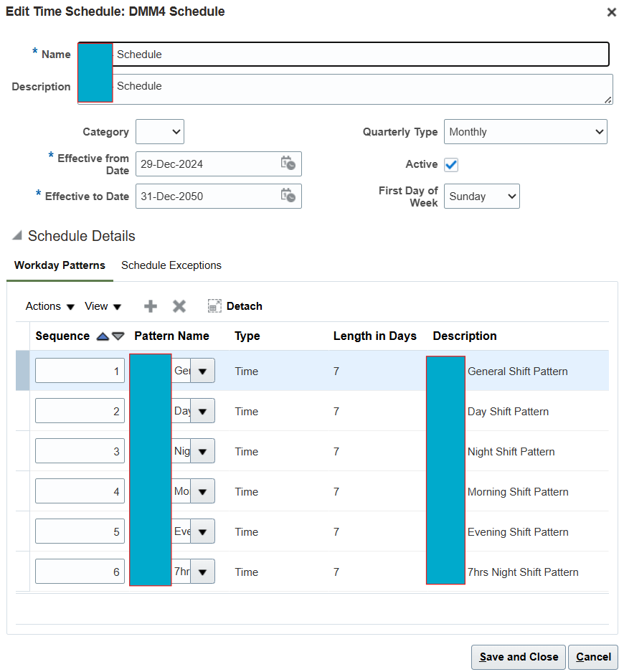Click Evening Shift Pattern description text
Screen dimensions: 624x672
(518, 532)
